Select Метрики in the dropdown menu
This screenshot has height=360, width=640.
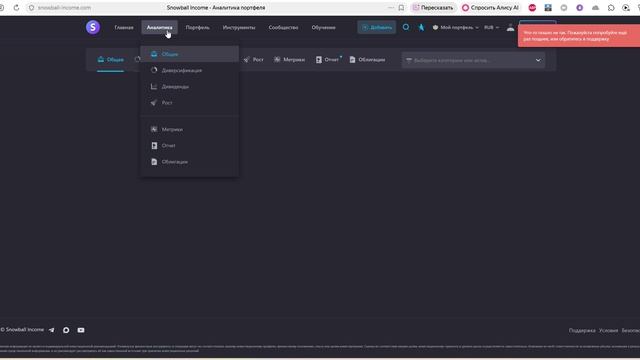(x=190, y=129)
